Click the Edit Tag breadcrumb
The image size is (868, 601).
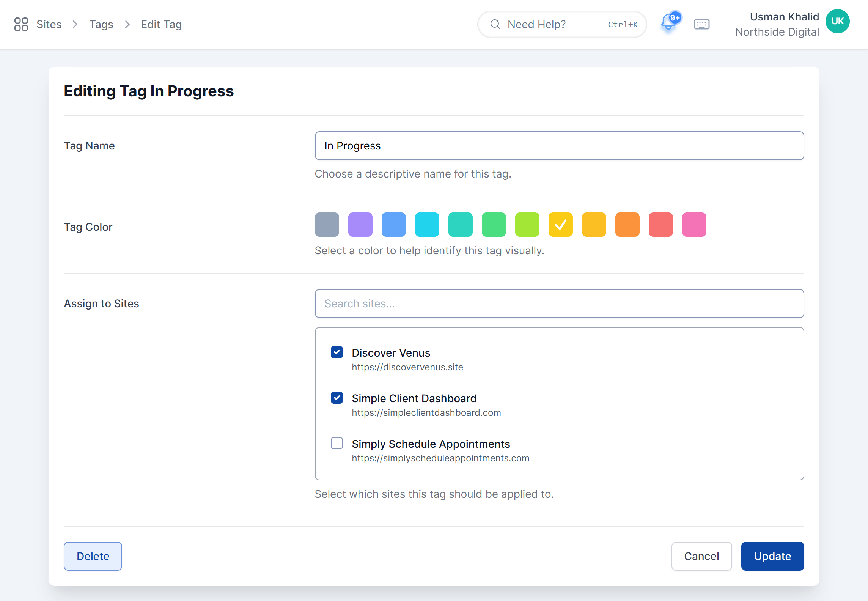tap(161, 24)
